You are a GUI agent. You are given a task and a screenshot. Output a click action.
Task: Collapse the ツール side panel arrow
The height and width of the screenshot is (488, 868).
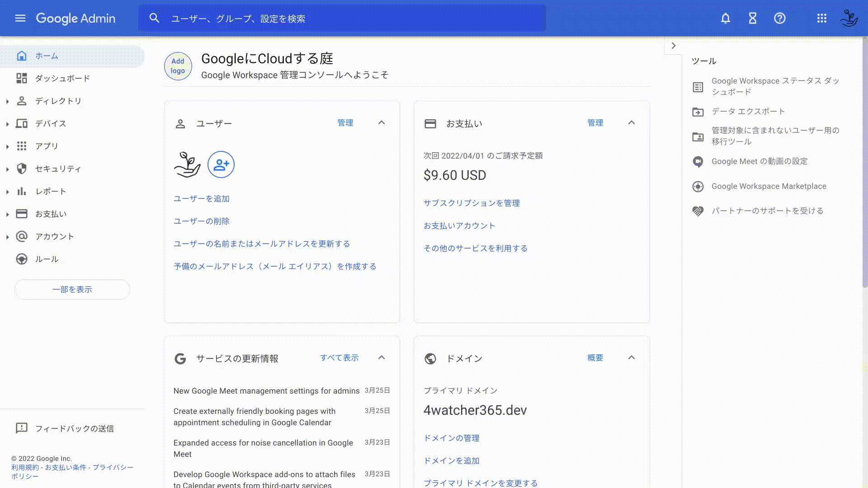click(674, 46)
